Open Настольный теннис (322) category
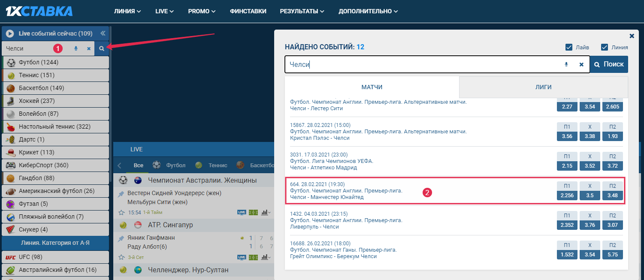Image resolution: width=644 pixels, height=280 pixels. point(55,126)
